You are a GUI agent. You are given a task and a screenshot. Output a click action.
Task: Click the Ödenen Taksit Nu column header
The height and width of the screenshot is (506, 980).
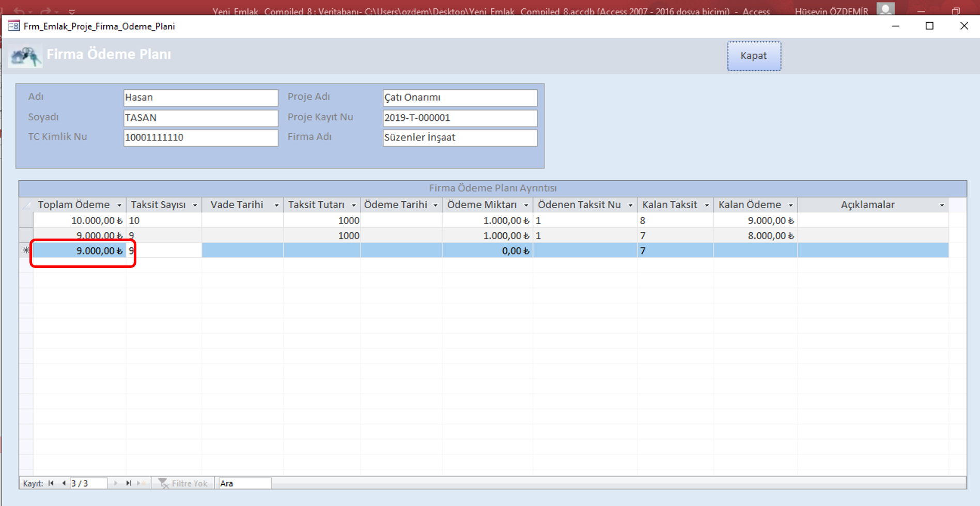point(579,205)
